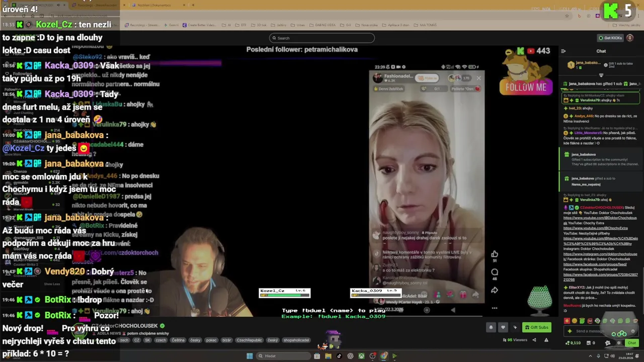Open the Gemini bookmark
644x362 pixels.
pyautogui.click(x=171, y=25)
